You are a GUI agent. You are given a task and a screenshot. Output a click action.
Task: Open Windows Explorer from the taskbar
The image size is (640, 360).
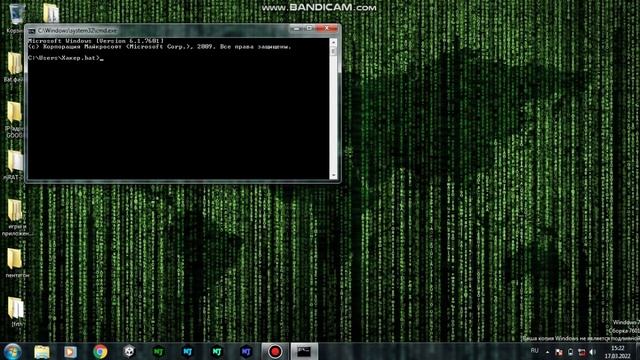coord(42,351)
